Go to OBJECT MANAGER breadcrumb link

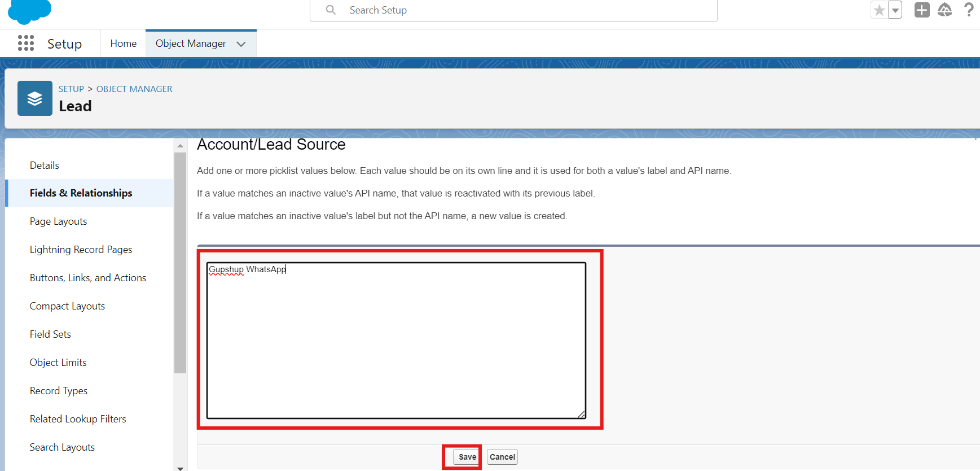[134, 89]
